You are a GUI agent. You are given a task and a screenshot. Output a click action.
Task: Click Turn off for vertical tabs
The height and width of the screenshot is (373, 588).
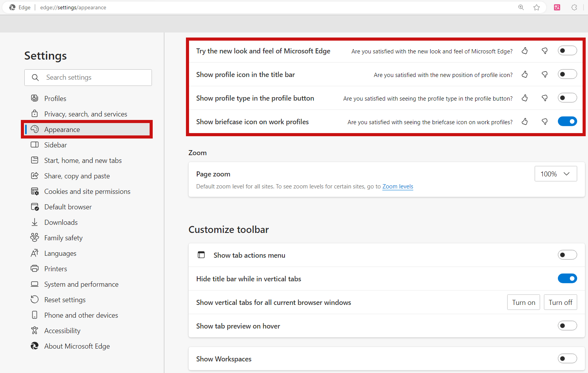560,302
